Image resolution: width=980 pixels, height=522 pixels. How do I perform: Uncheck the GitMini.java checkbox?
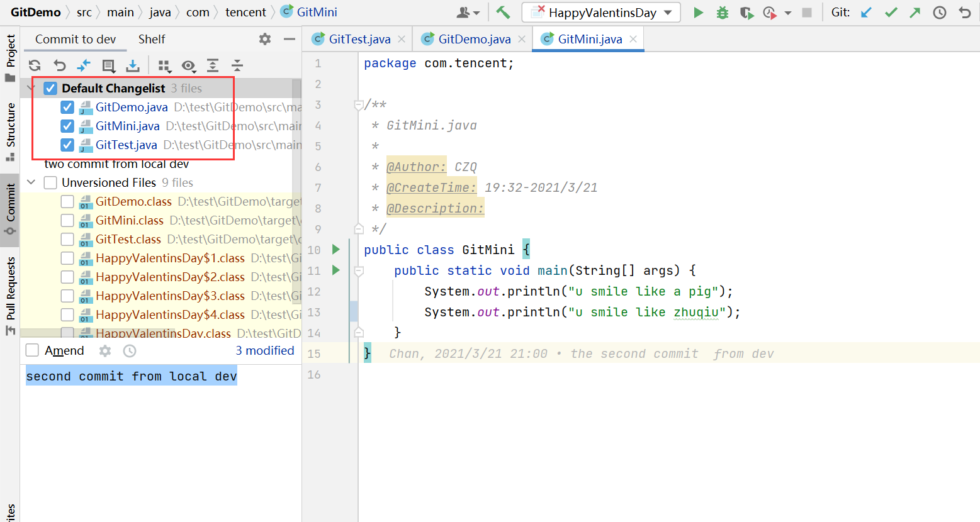pos(67,126)
